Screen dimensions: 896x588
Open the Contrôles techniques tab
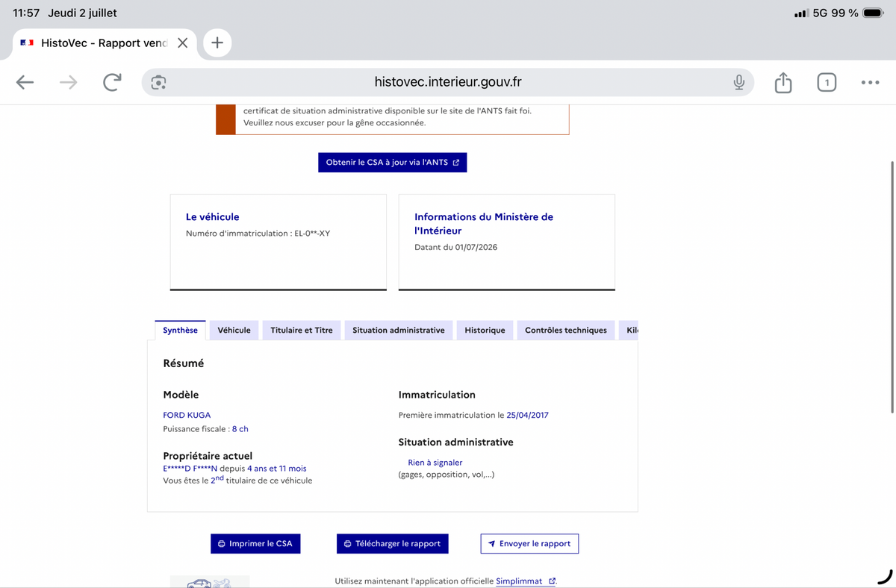tap(566, 330)
